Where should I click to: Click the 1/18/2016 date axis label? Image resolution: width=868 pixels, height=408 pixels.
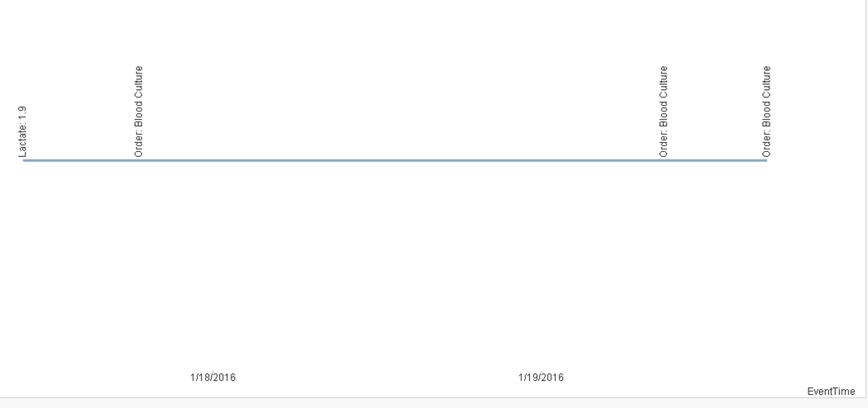[x=212, y=377]
